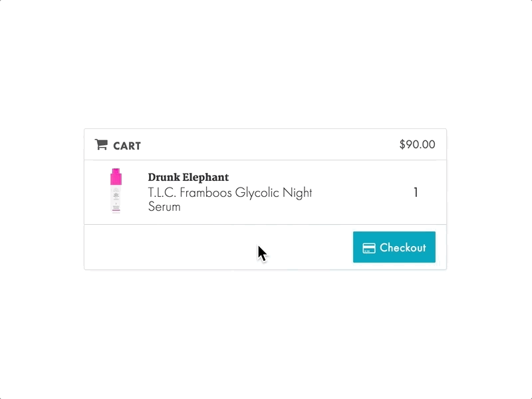The height and width of the screenshot is (399, 532).
Task: Click the word Serum in product name
Action: (x=164, y=207)
